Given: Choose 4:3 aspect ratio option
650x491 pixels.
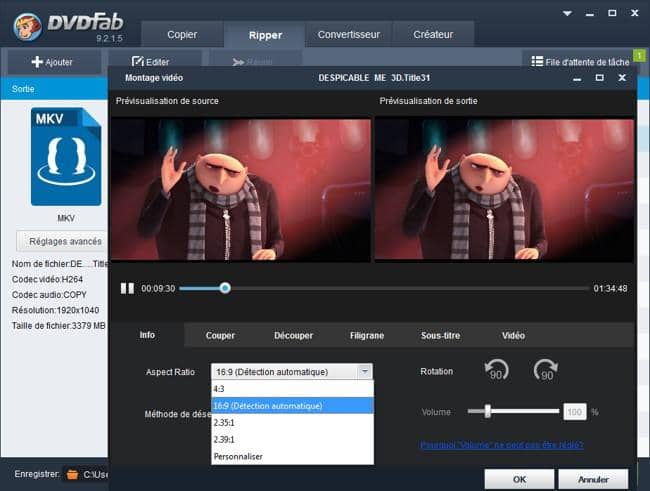Looking at the screenshot, I should click(292, 389).
